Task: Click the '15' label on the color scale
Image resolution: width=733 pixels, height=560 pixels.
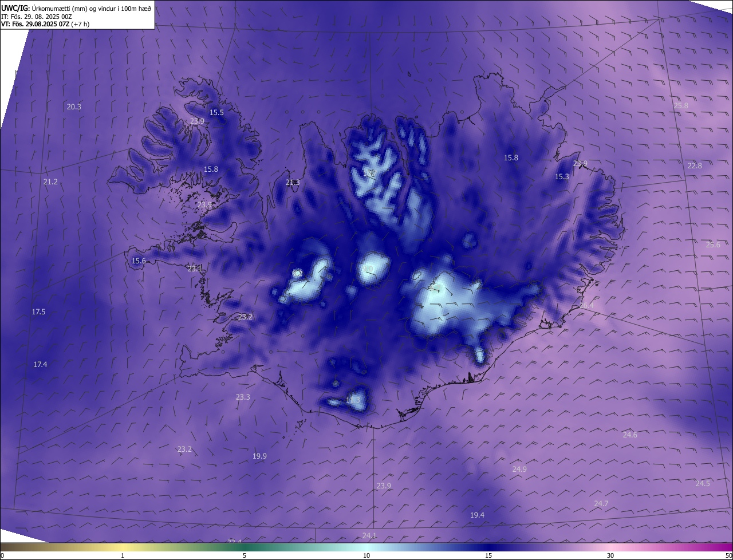Action: (x=488, y=555)
